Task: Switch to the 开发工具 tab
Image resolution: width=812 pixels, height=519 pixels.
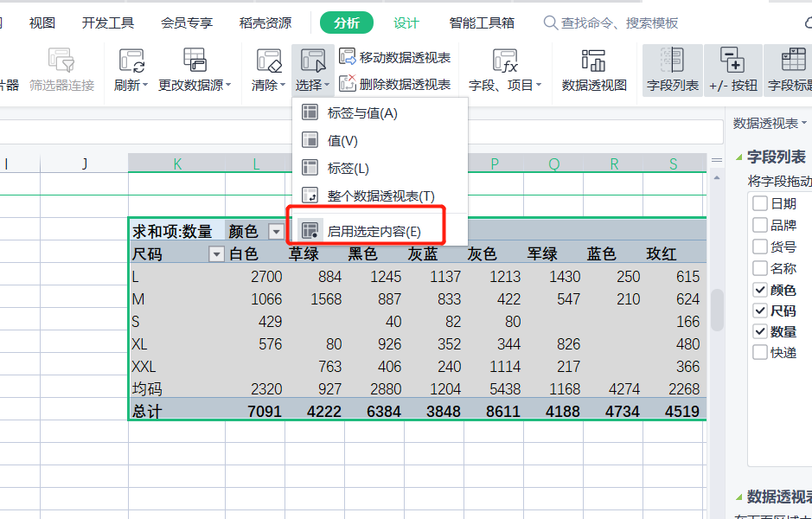Action: pos(108,22)
